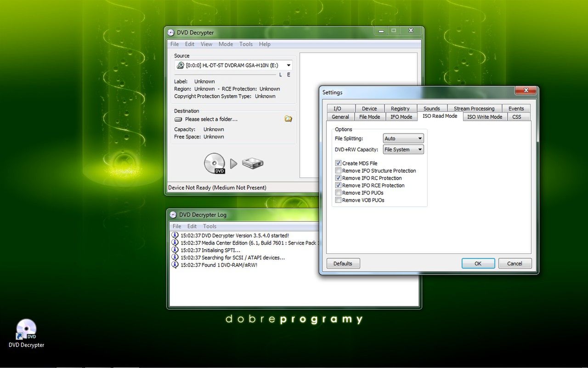588x368 pixels.
Task: Click the hard drive icon beside destination prompt
Action: tap(178, 119)
